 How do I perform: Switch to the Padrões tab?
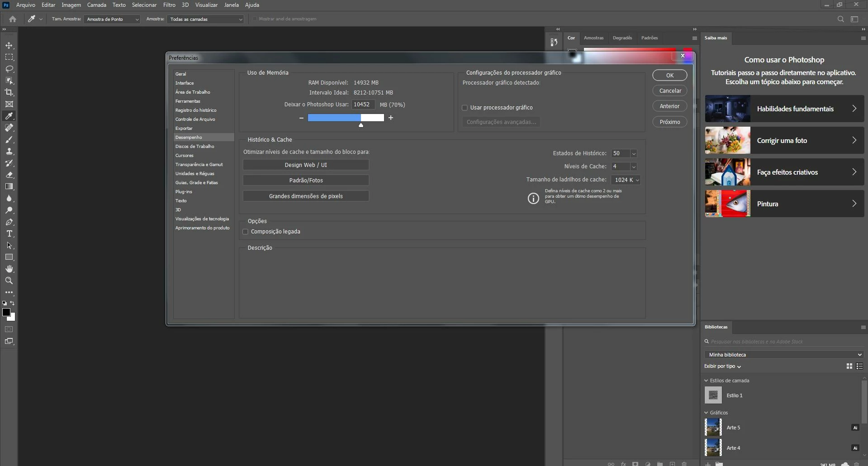(x=649, y=38)
